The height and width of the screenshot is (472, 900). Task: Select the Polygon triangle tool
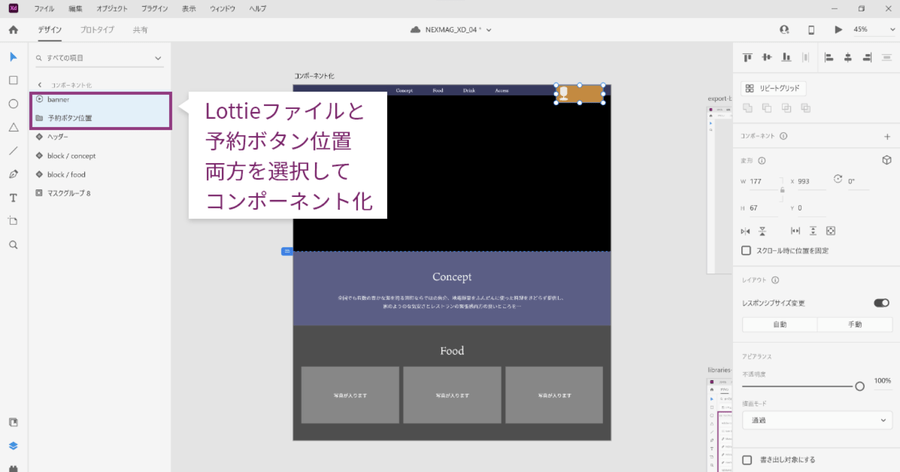(13, 127)
